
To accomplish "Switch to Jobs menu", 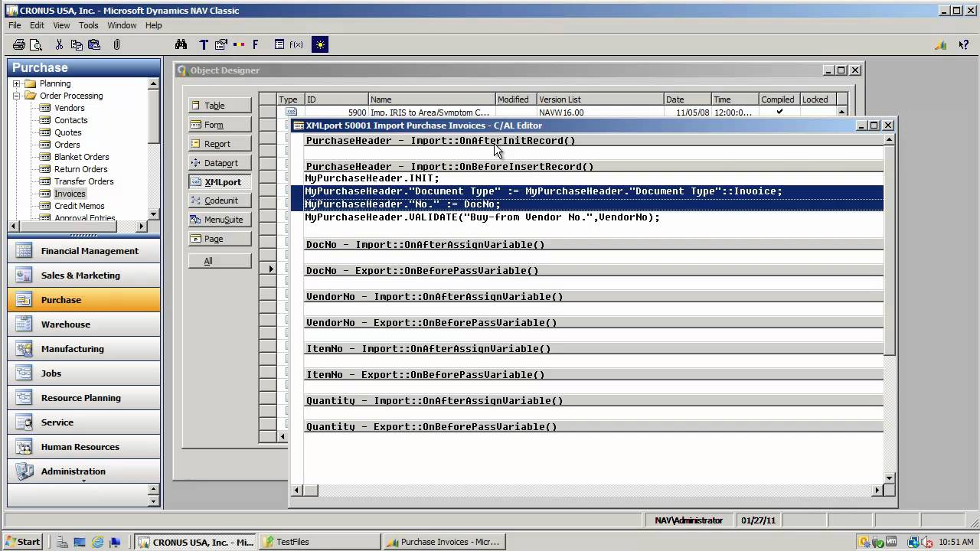I will 84,373.
